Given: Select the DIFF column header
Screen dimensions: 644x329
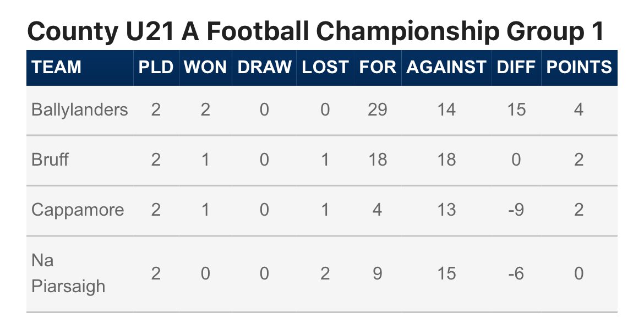Looking at the screenshot, I should (x=516, y=67).
